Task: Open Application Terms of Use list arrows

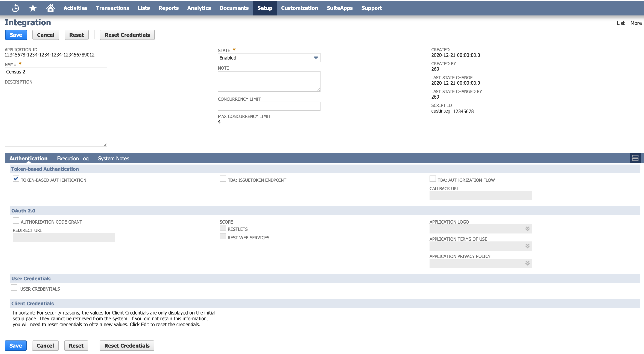Action: point(527,246)
